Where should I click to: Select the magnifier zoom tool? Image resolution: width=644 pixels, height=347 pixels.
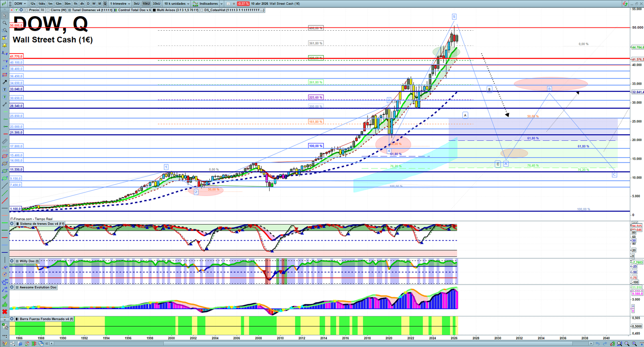[x=4, y=23]
